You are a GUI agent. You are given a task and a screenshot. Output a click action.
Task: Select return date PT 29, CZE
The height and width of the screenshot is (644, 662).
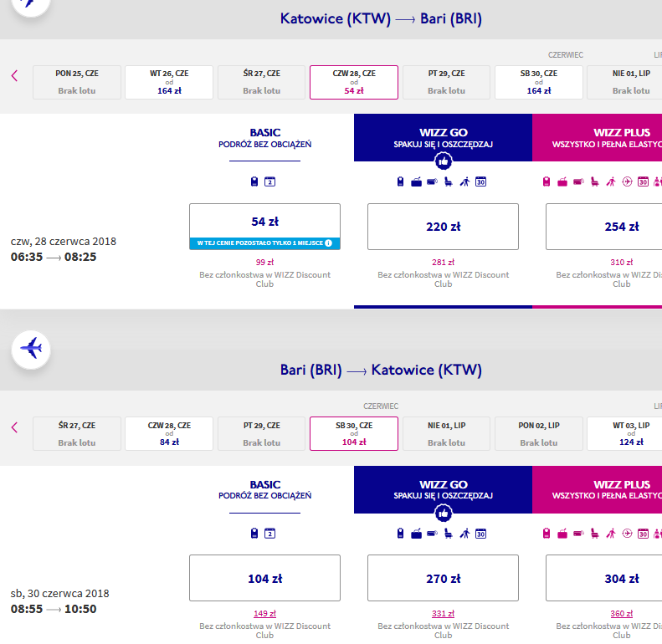point(261,434)
